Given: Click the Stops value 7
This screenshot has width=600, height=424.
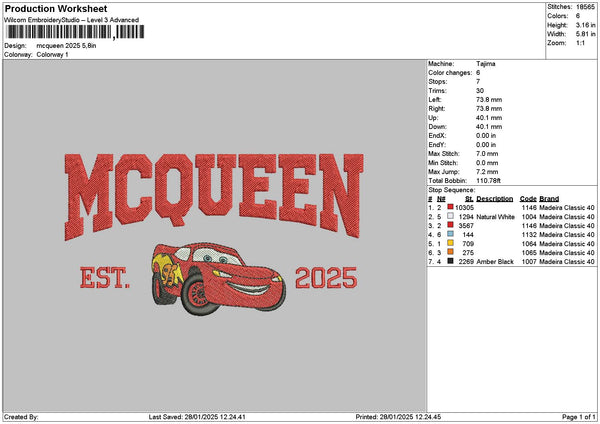Looking at the screenshot, I should (478, 82).
